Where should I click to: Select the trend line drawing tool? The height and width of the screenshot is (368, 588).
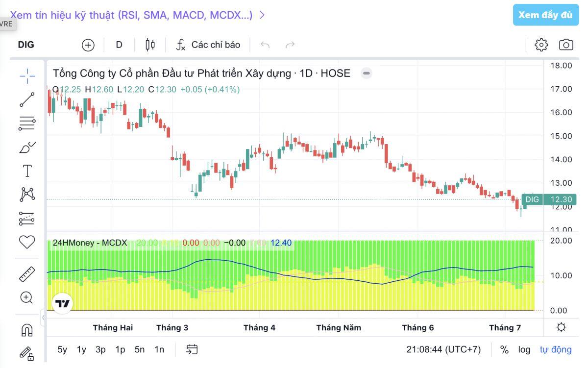[x=27, y=99]
